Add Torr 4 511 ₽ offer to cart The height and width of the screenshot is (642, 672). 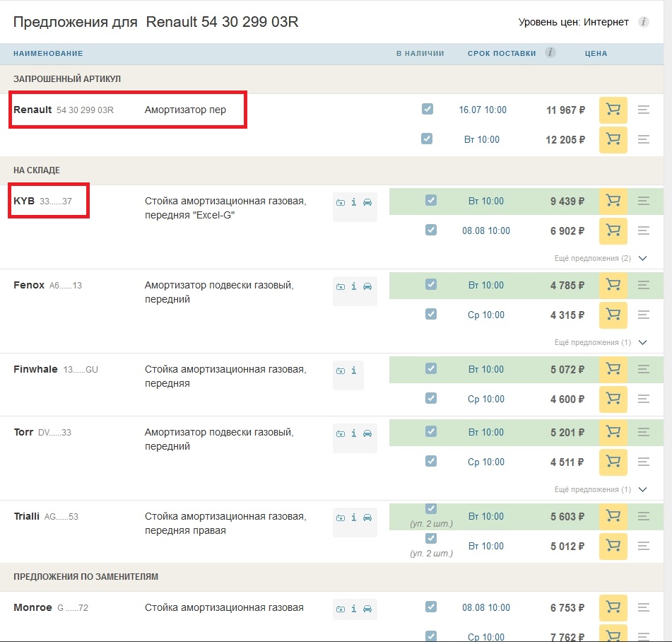[x=613, y=462]
